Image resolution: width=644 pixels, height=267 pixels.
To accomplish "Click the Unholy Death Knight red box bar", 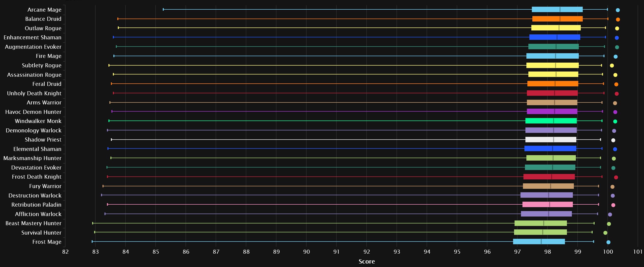I will tap(552, 93).
